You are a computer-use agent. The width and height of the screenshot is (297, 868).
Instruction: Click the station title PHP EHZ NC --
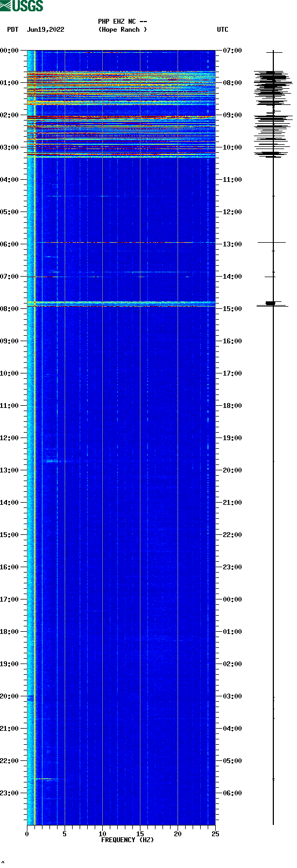123,22
